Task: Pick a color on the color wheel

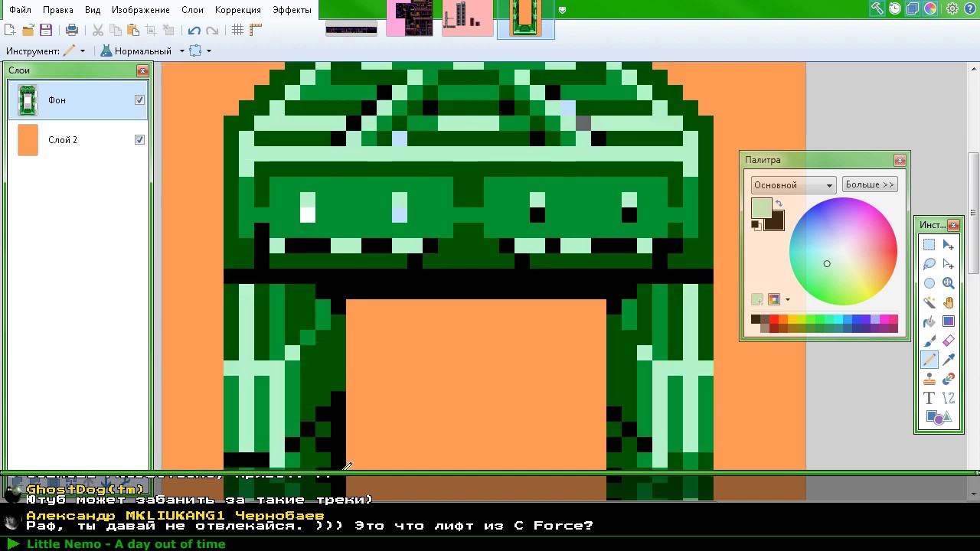Action: click(x=843, y=251)
